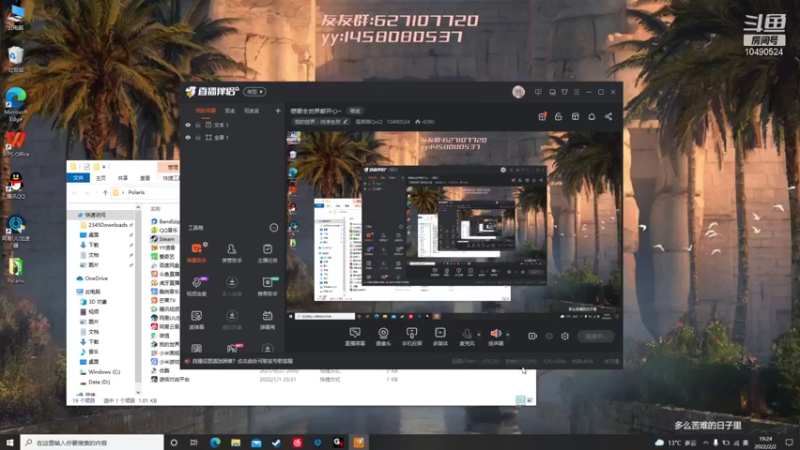This screenshot has width=800, height=450.
Task: Select the Steam shortcut in the file list
Action: pyautogui.click(x=163, y=239)
